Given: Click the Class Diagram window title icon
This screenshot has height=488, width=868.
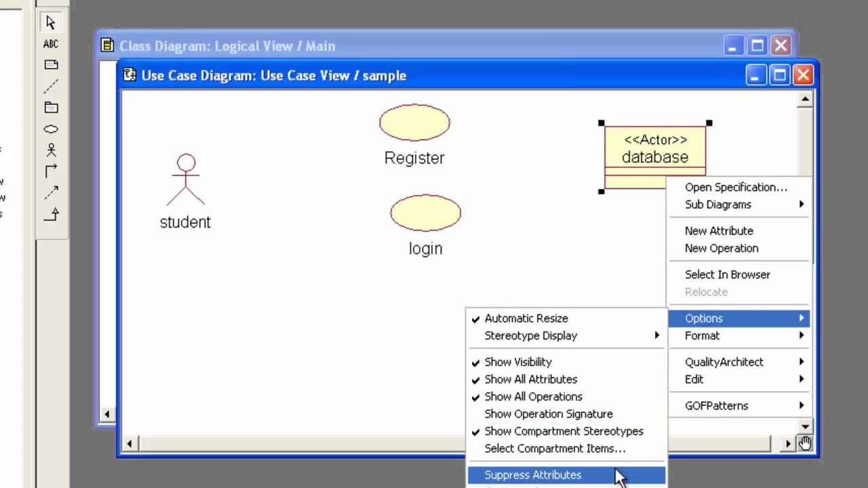Looking at the screenshot, I should 107,45.
